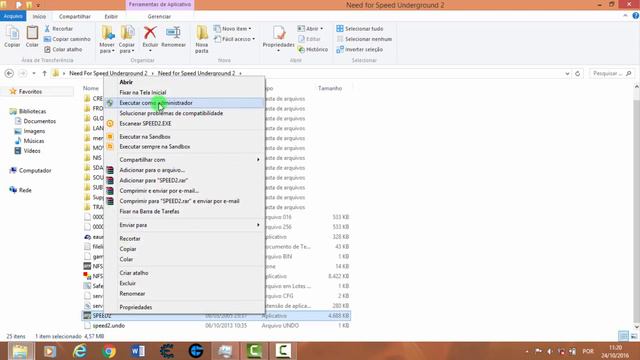Select Excluir in the context menu
This screenshot has height=360, width=640.
184,283
